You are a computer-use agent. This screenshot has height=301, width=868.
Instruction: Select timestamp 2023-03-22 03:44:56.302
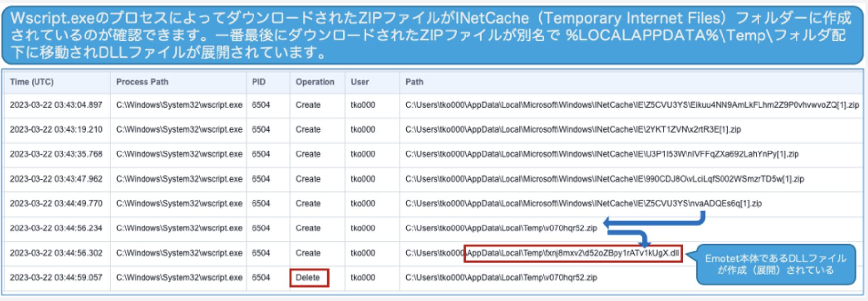[56, 253]
